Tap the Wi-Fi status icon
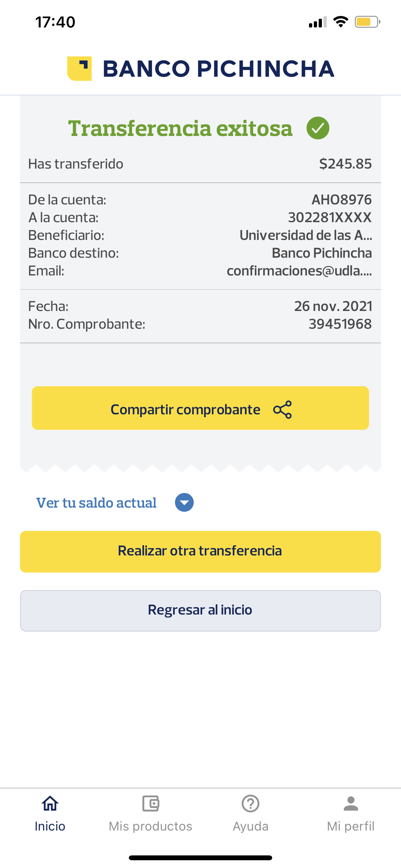 pyautogui.click(x=340, y=22)
